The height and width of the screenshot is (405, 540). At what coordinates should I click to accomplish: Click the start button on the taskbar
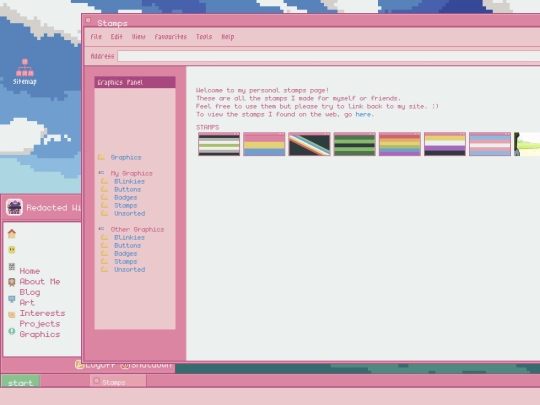point(21,382)
